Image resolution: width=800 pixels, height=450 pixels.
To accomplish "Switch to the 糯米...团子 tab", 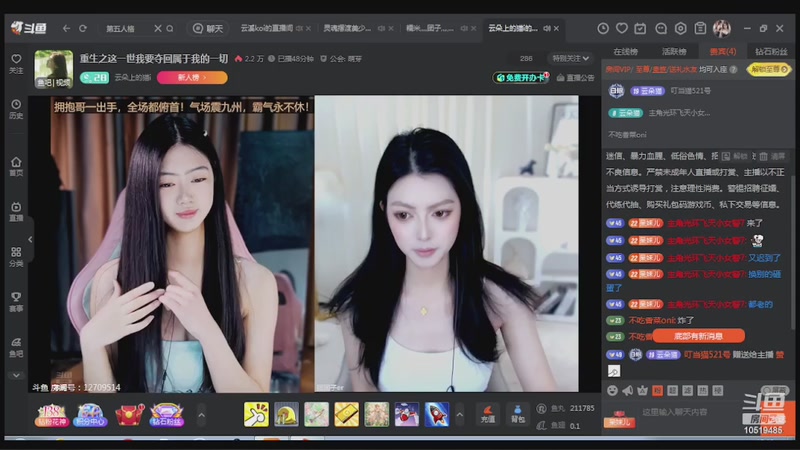I will pyautogui.click(x=429, y=28).
